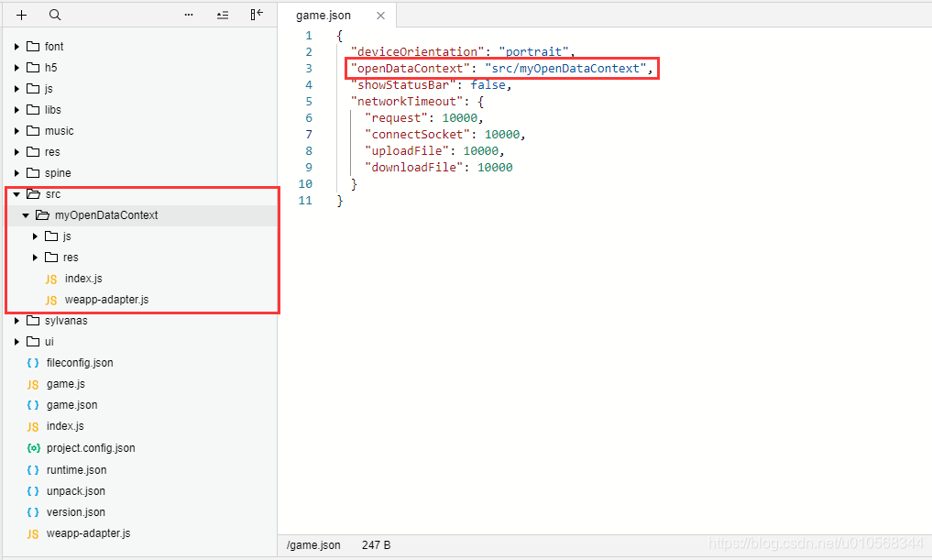
Task: Collapse the myOpenDataContext folder arrow
Action: coord(26,215)
